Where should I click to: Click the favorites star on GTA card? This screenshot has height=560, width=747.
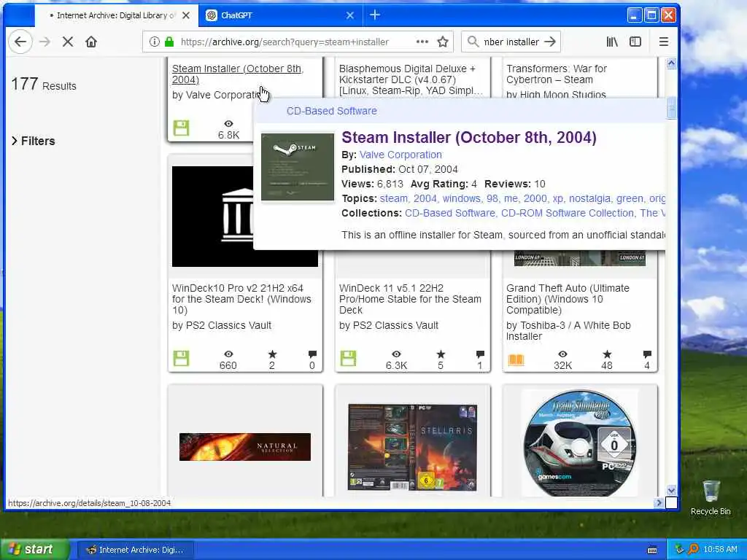coord(607,354)
